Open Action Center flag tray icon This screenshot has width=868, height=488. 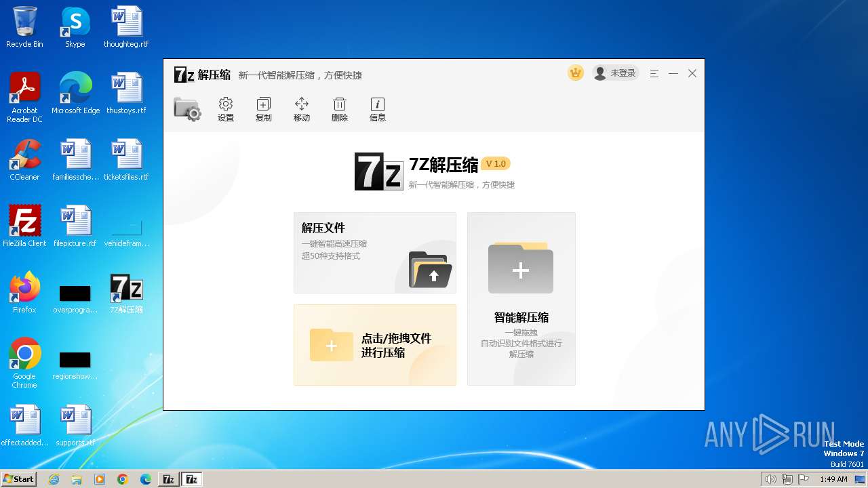(804, 479)
